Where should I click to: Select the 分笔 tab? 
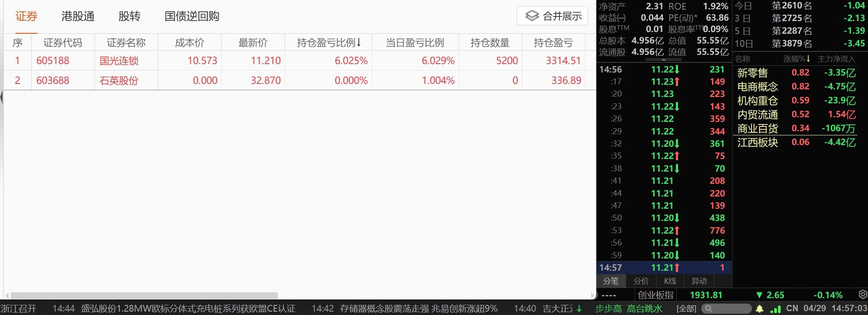[x=610, y=281]
